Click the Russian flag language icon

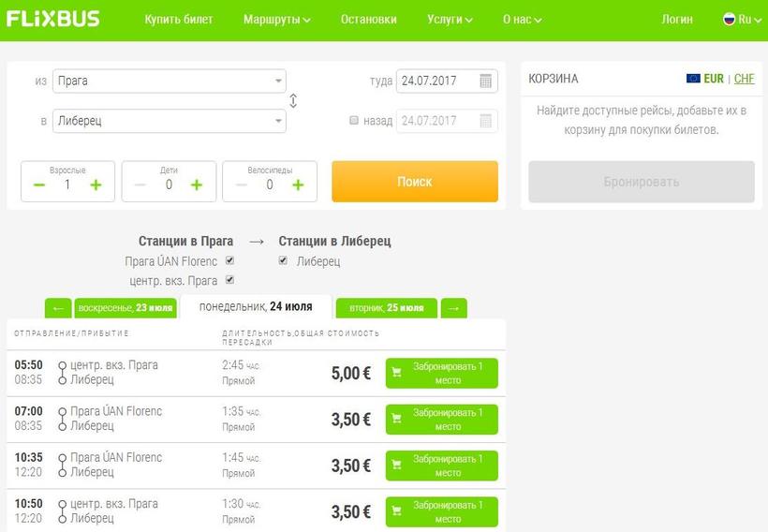pyautogui.click(x=730, y=19)
